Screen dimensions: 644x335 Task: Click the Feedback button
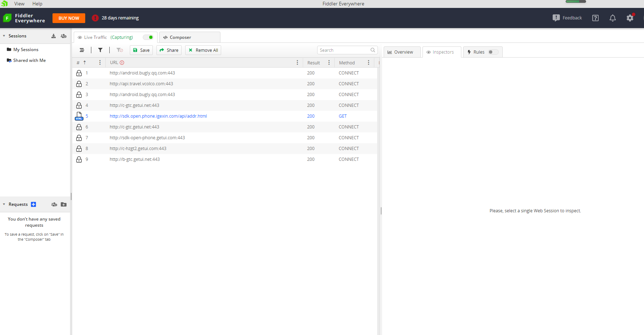click(567, 18)
